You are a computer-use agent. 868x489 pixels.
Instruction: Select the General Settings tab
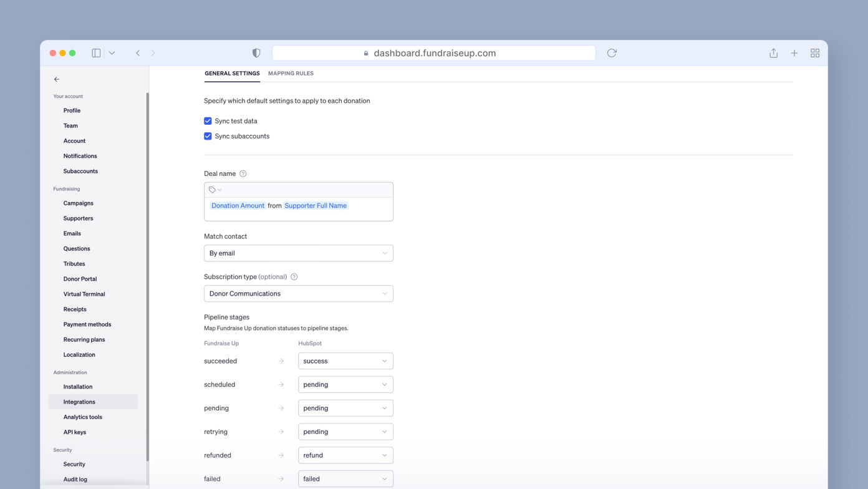[x=232, y=73]
